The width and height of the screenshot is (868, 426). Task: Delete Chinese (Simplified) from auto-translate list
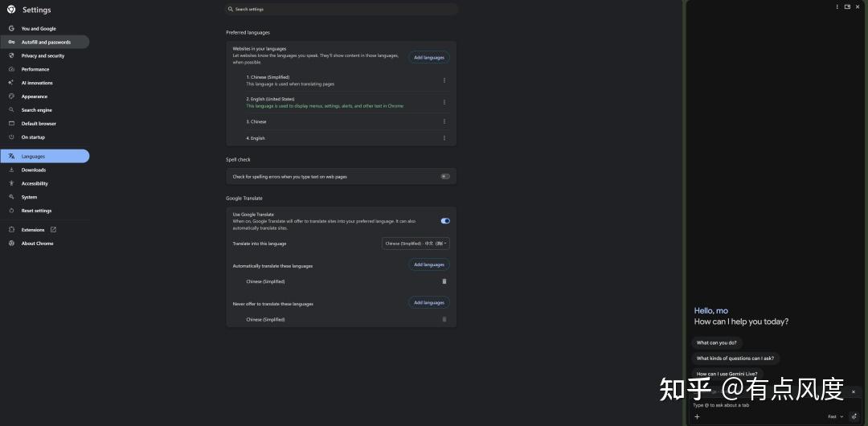click(444, 281)
